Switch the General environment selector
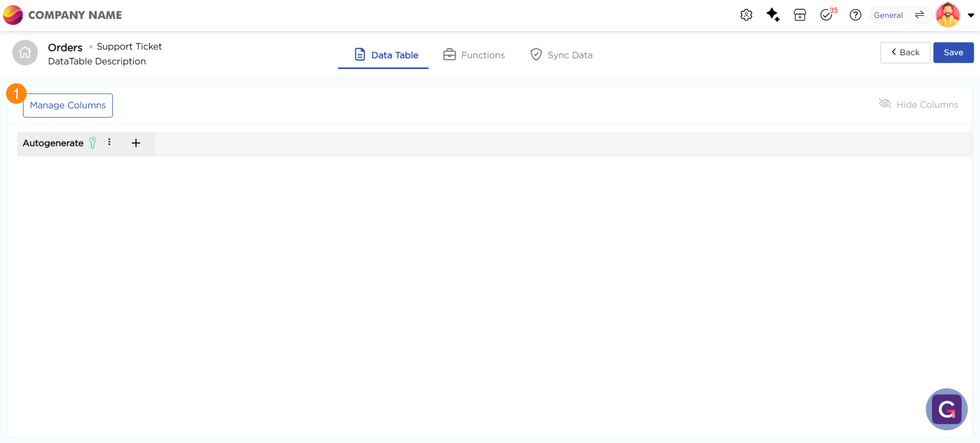 (899, 15)
